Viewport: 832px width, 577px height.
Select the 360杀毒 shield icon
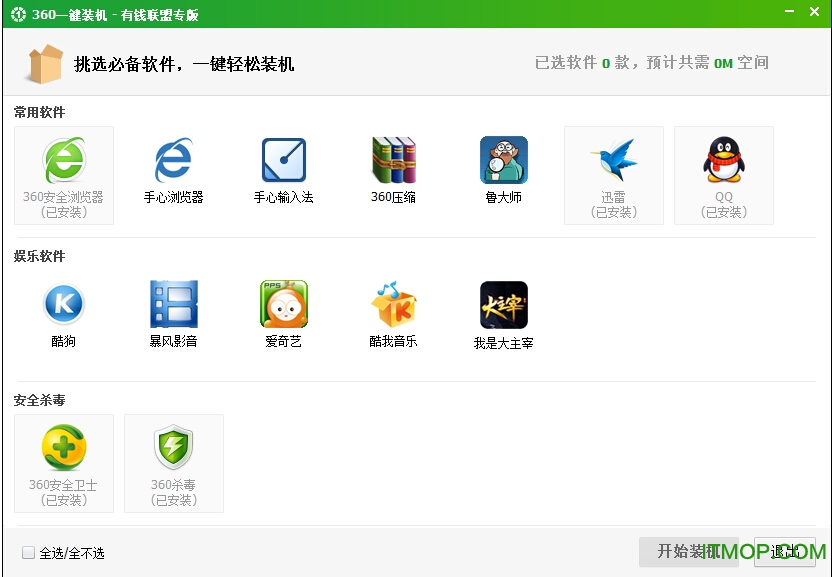(x=174, y=447)
